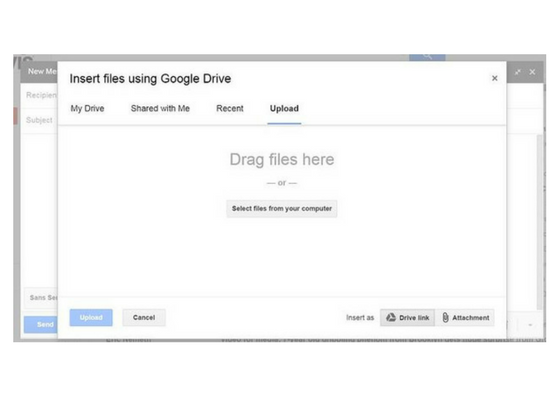Close the Google Drive dialog with X
The image size is (560, 397).
click(x=495, y=78)
